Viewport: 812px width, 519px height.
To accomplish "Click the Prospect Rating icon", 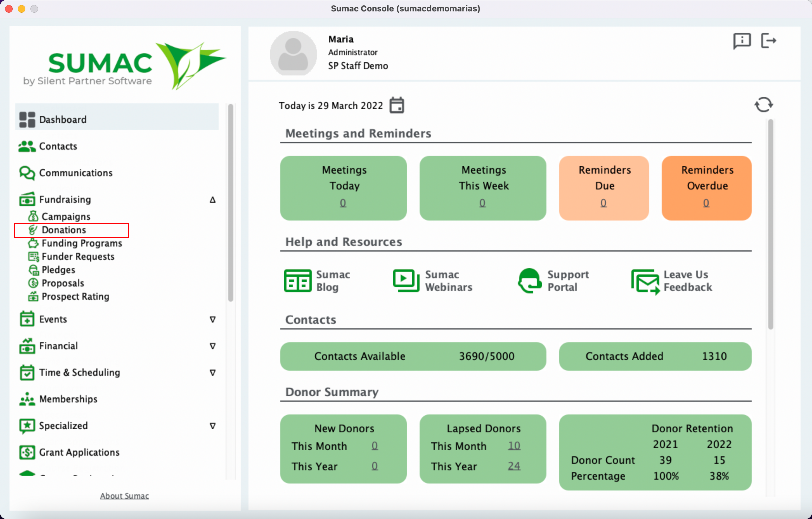I will coord(33,296).
